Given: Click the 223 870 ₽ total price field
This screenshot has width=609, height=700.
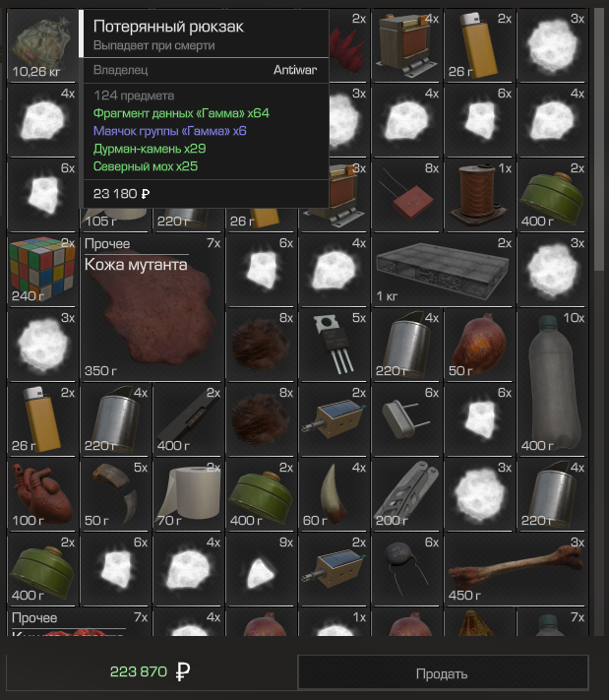Looking at the screenshot, I should click(150, 671).
